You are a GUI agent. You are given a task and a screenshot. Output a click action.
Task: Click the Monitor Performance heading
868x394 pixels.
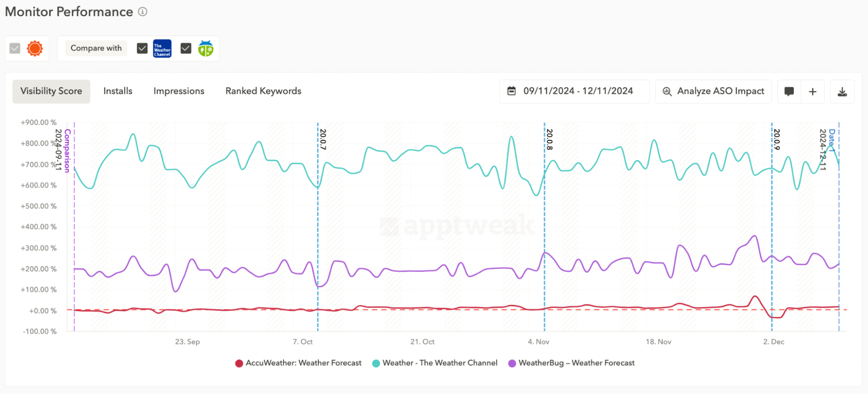(69, 12)
